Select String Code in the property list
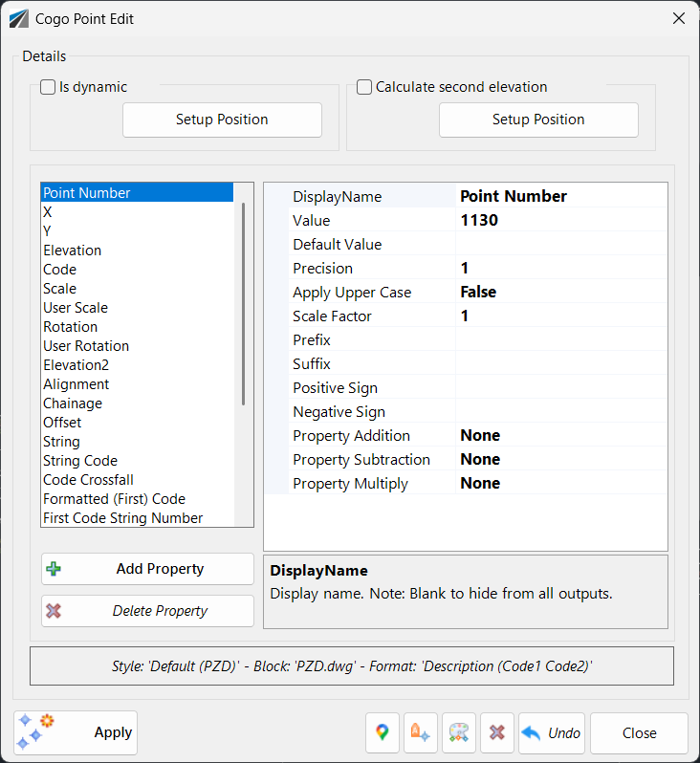 80,461
